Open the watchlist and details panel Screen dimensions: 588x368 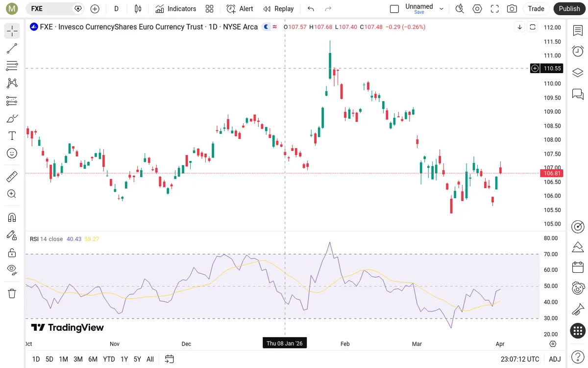pyautogui.click(x=578, y=30)
